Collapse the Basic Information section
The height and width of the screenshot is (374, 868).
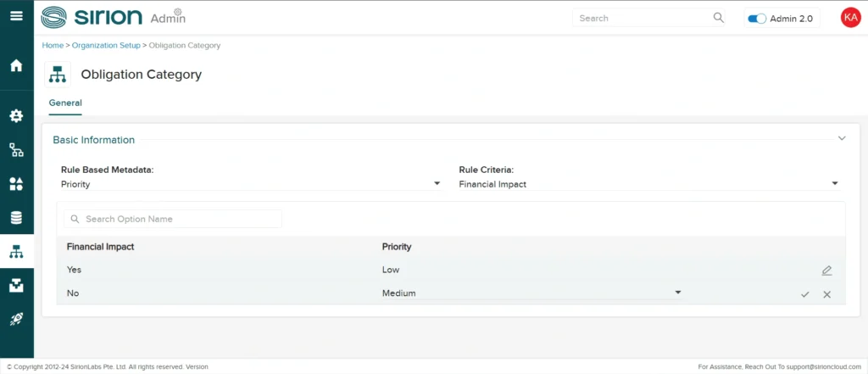(842, 138)
